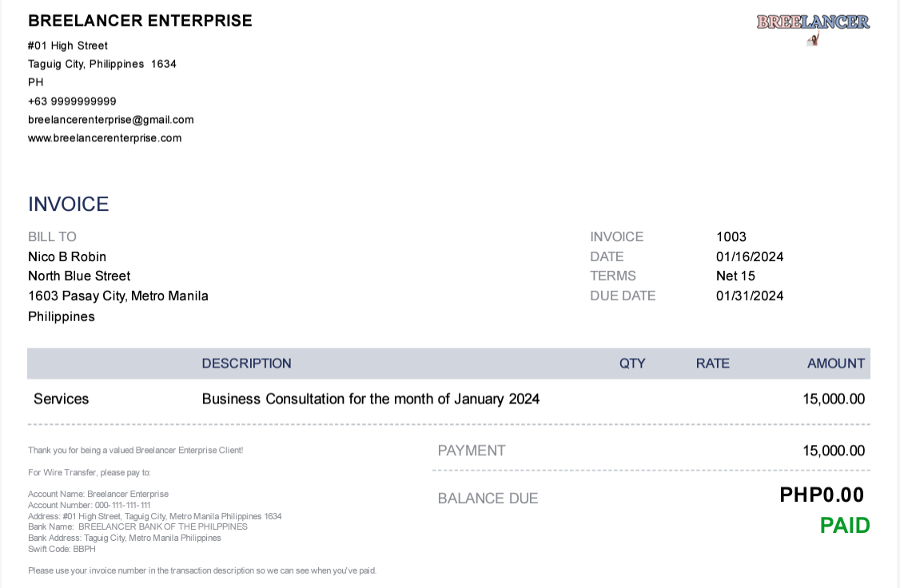Select the invoice number 1003
Viewport: 900px width, 588px height.
point(731,237)
